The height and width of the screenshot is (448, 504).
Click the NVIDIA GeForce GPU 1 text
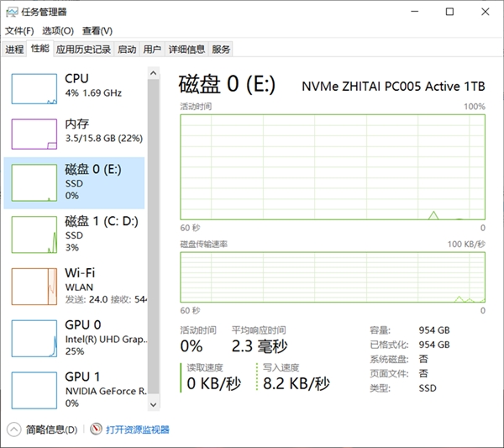tap(106, 391)
